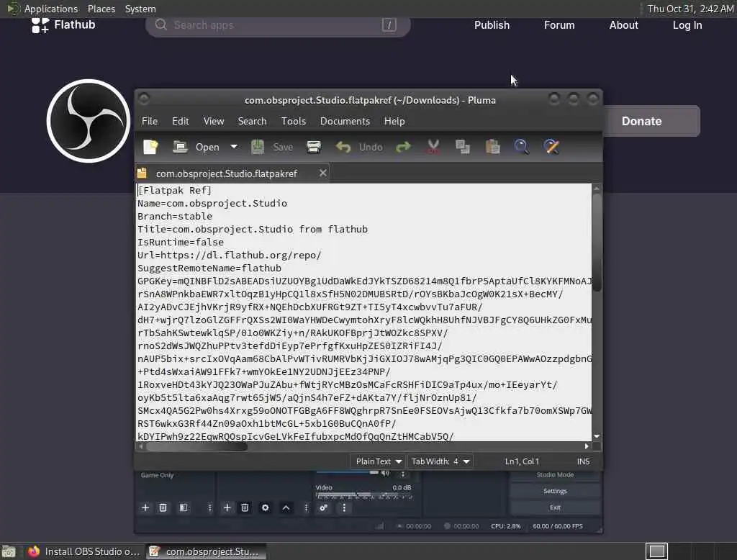Open the File menu in Pluma
Viewport: 737px width, 560px height.
(150, 122)
